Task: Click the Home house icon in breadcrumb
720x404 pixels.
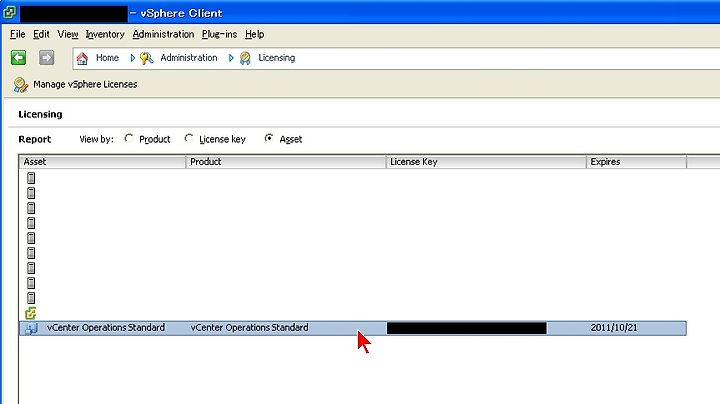Action: [x=82, y=58]
